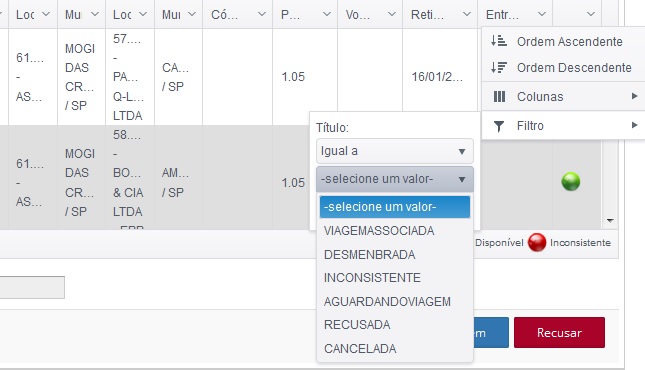The width and height of the screenshot is (645, 370).
Task: Open dropdown arrow of Reti... column
Action: [466, 14]
